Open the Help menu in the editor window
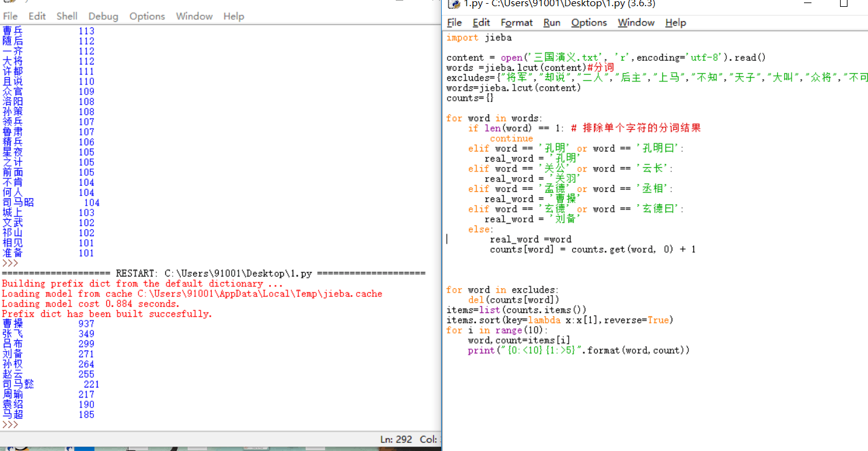 675,22
